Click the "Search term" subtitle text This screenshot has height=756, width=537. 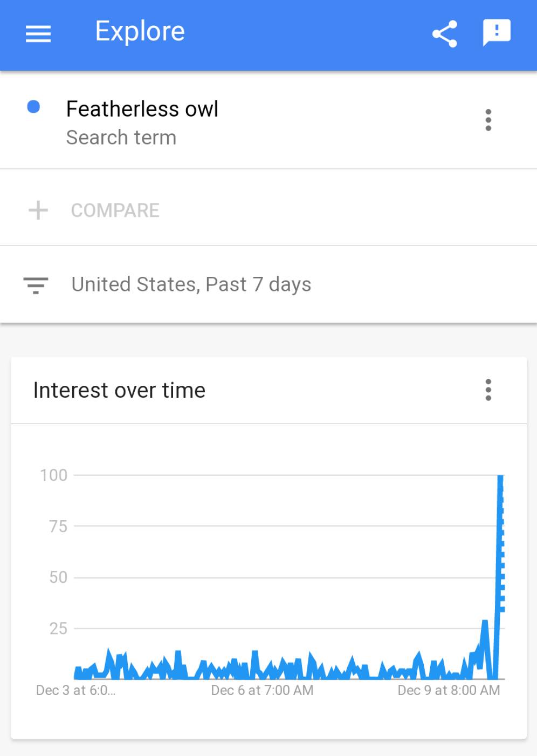click(x=121, y=138)
